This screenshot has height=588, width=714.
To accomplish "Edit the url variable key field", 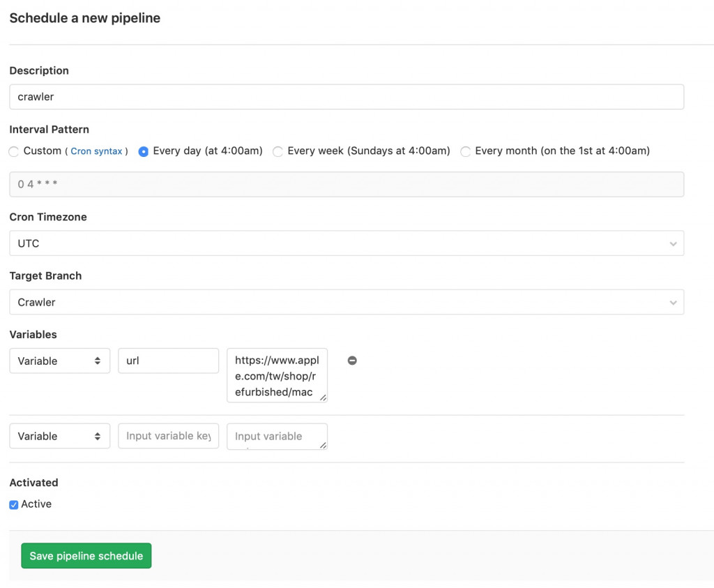I will pos(168,361).
